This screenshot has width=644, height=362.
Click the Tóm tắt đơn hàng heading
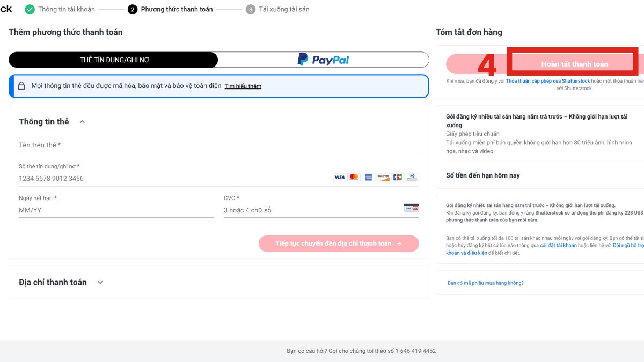point(469,32)
